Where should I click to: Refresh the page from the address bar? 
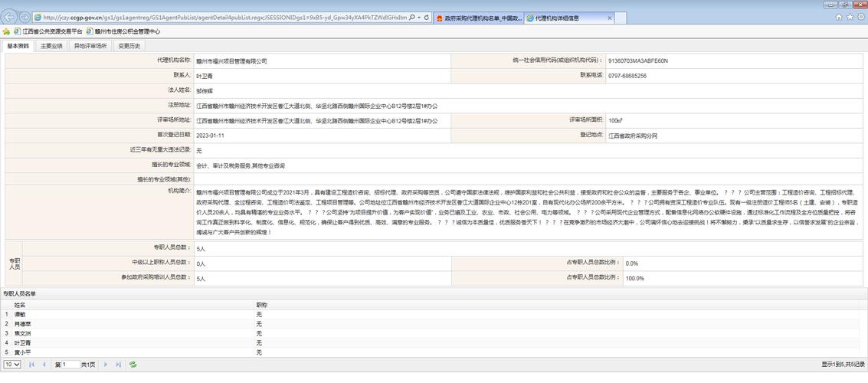(x=427, y=18)
